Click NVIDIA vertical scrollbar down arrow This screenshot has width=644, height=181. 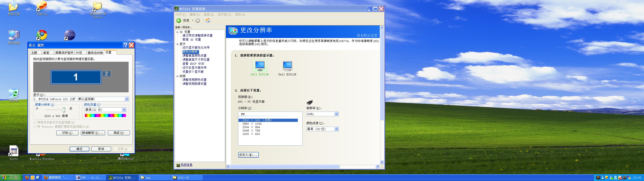point(382,162)
